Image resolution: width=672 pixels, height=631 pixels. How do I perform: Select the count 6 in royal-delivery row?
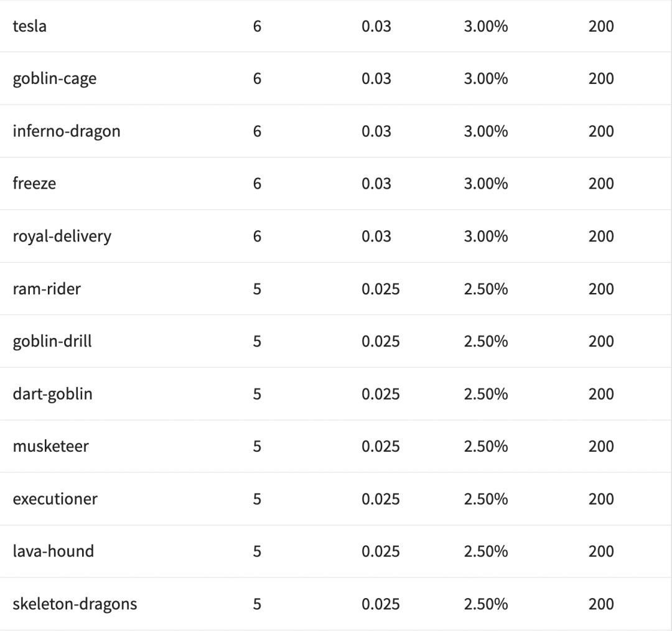(x=257, y=236)
